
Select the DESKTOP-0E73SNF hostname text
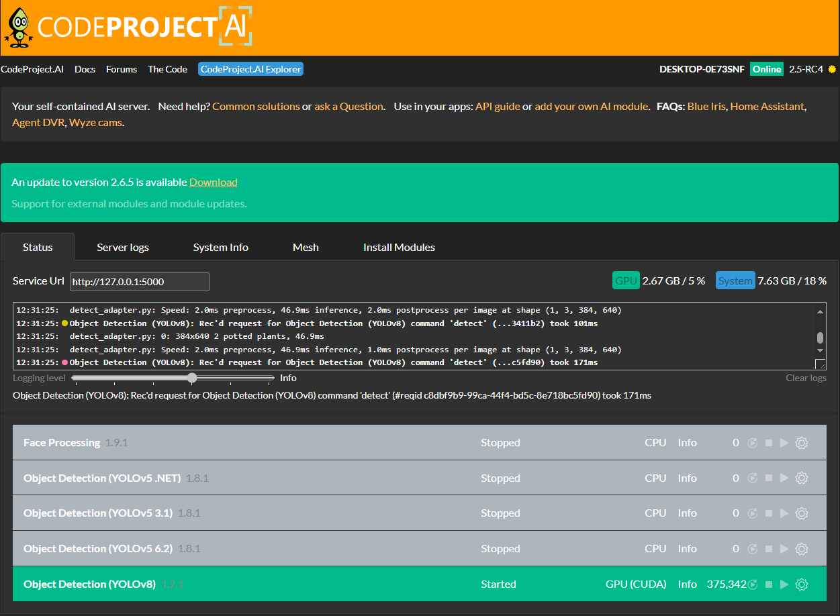coord(702,69)
